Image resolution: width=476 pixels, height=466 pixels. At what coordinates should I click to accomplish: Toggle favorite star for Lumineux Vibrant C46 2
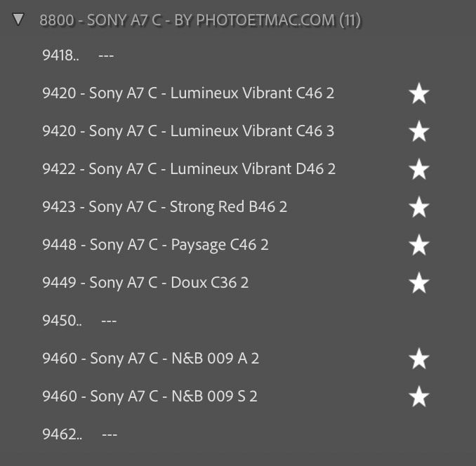(x=419, y=93)
